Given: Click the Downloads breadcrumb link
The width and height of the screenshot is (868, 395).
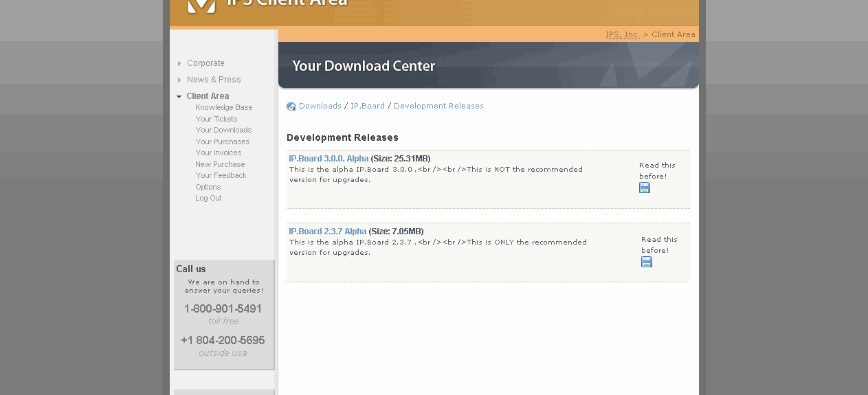Looking at the screenshot, I should point(320,106).
